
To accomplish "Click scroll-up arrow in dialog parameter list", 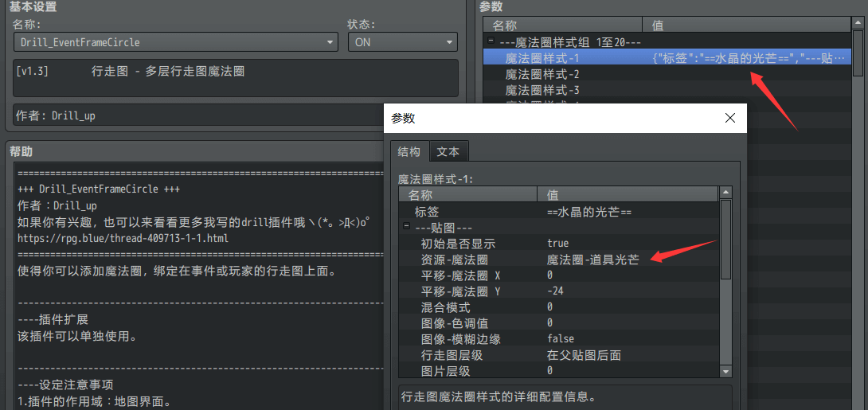I will 725,193.
